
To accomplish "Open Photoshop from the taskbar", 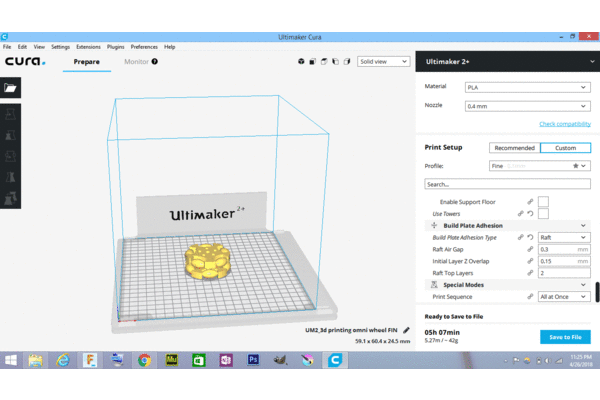I will (253, 360).
